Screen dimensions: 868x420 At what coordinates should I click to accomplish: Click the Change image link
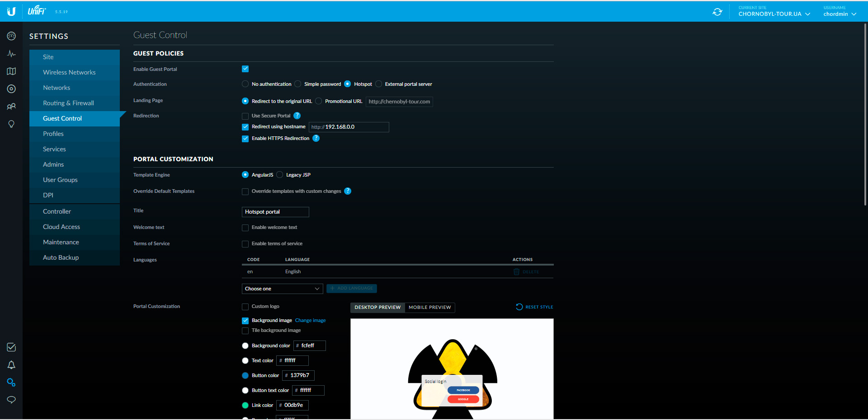[310, 321]
